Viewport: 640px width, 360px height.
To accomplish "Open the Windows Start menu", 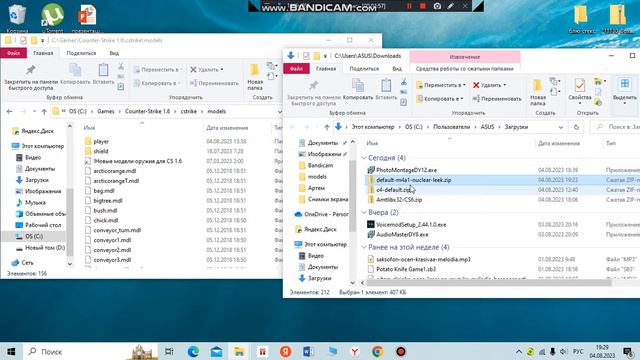I will pos(11,351).
